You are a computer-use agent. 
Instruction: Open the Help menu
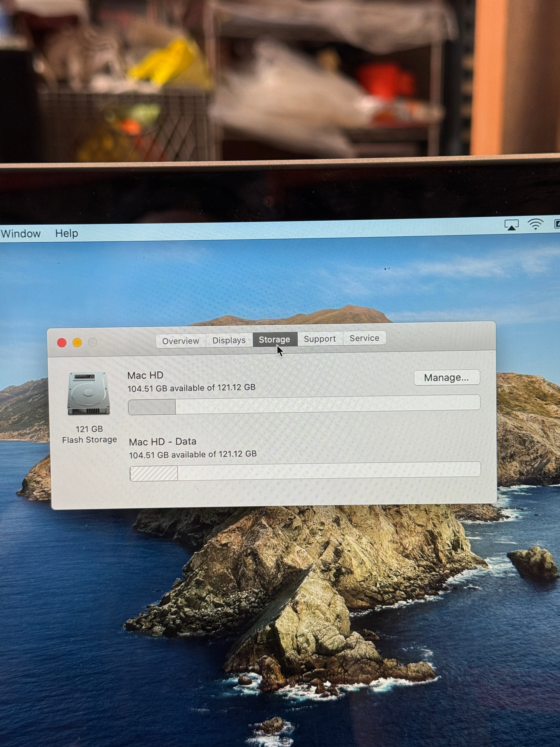click(66, 233)
